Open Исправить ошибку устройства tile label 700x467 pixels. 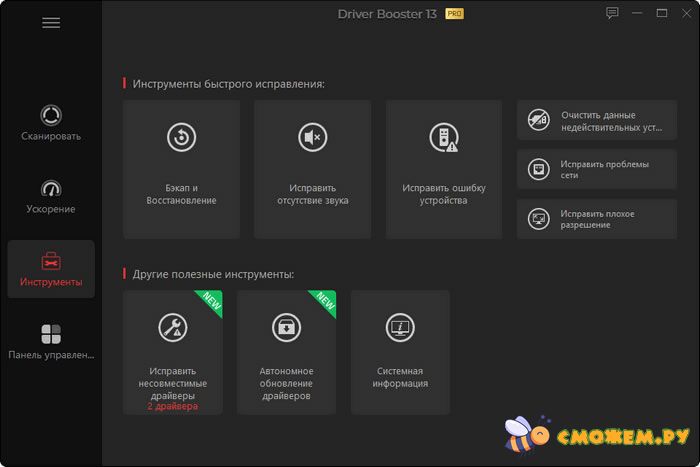443,194
